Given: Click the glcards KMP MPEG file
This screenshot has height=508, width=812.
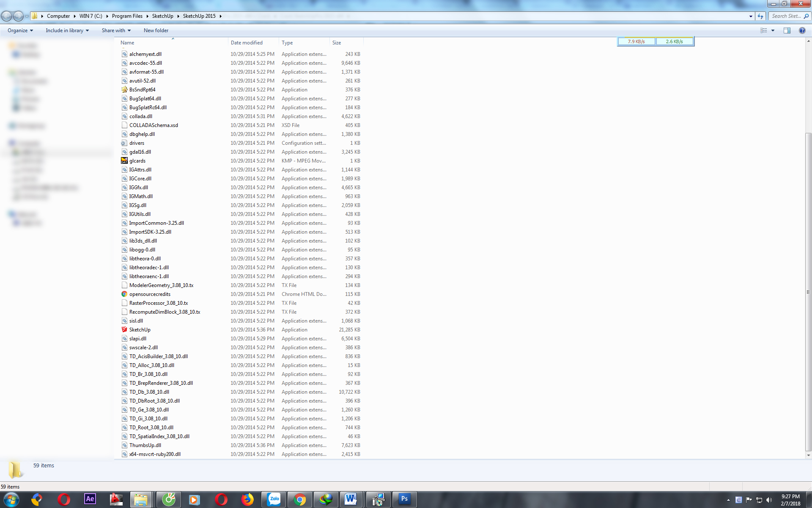Looking at the screenshot, I should 136,160.
